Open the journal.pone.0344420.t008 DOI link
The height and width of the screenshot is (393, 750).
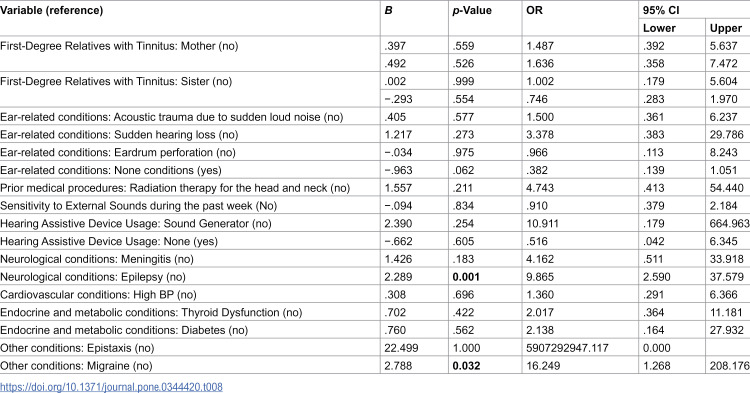111,386
